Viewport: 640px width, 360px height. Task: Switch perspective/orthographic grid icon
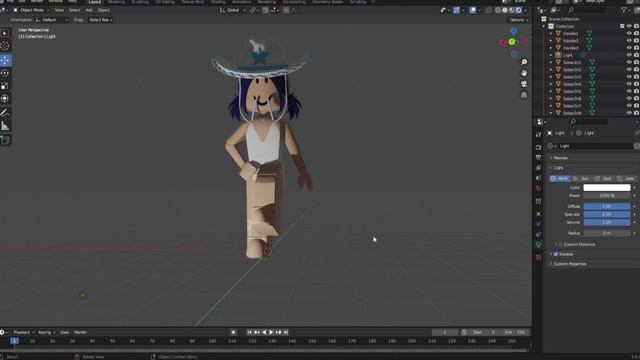pyautogui.click(x=524, y=95)
